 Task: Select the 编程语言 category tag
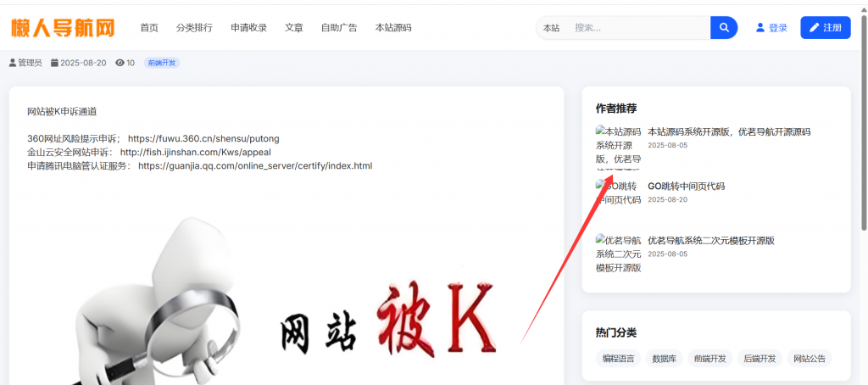pyautogui.click(x=618, y=359)
